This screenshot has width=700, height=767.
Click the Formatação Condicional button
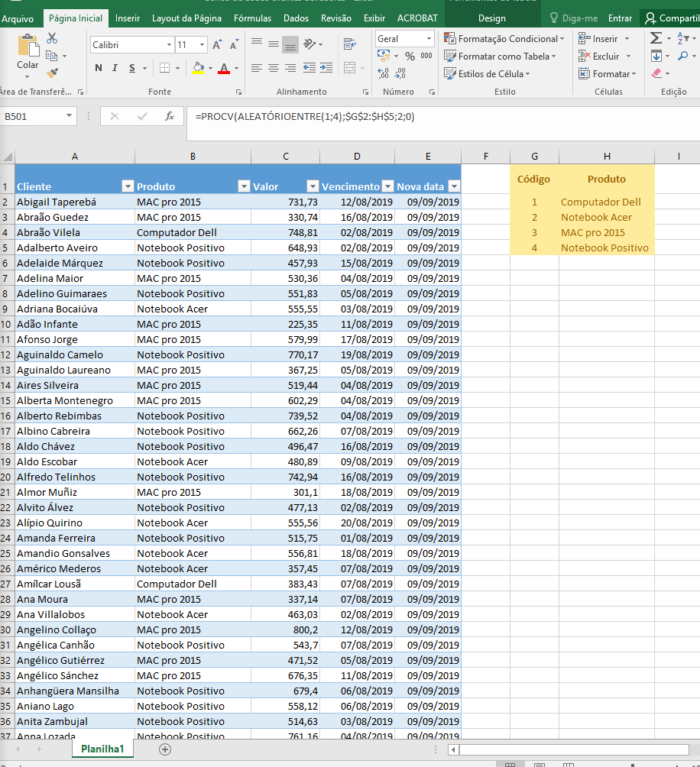coord(504,38)
